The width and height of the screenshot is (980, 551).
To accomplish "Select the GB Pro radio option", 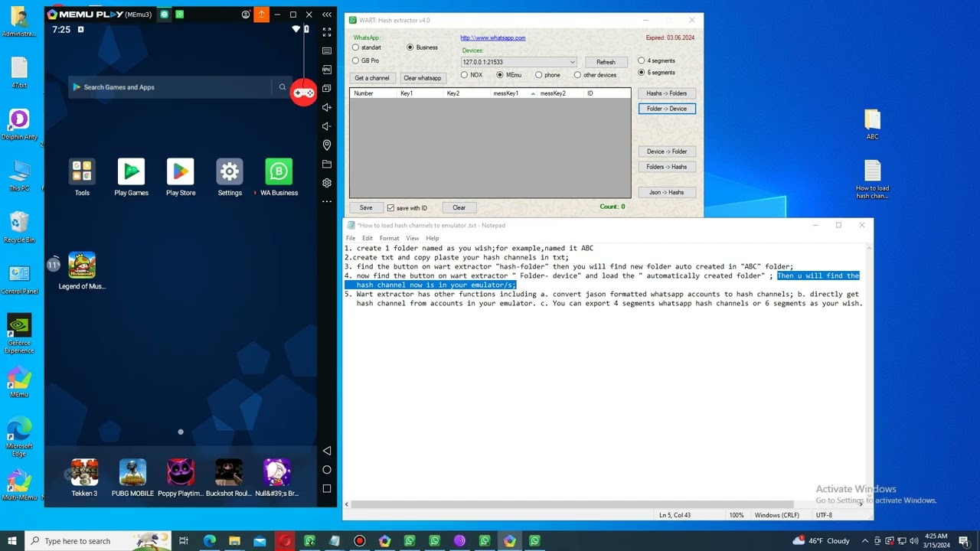I will (x=365, y=60).
